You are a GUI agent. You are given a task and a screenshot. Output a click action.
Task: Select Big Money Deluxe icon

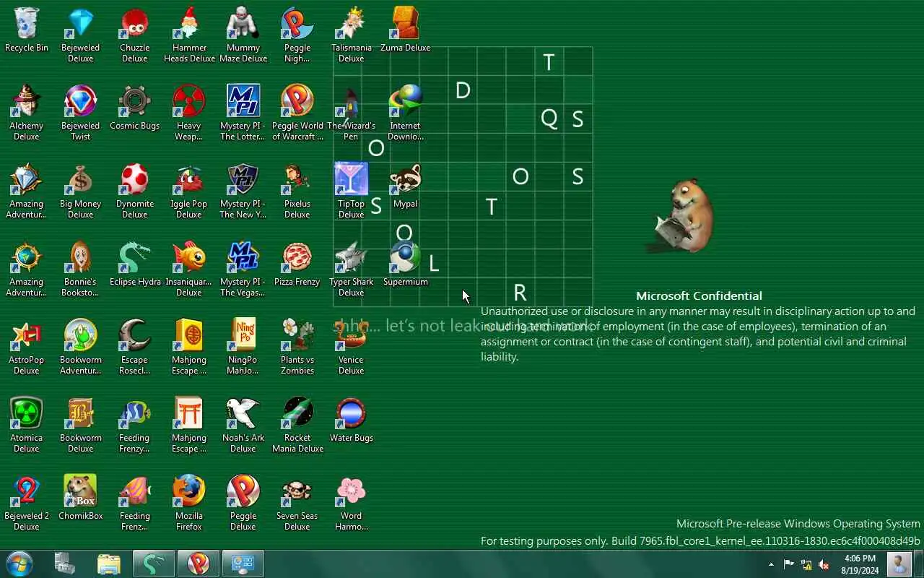pyautogui.click(x=81, y=191)
